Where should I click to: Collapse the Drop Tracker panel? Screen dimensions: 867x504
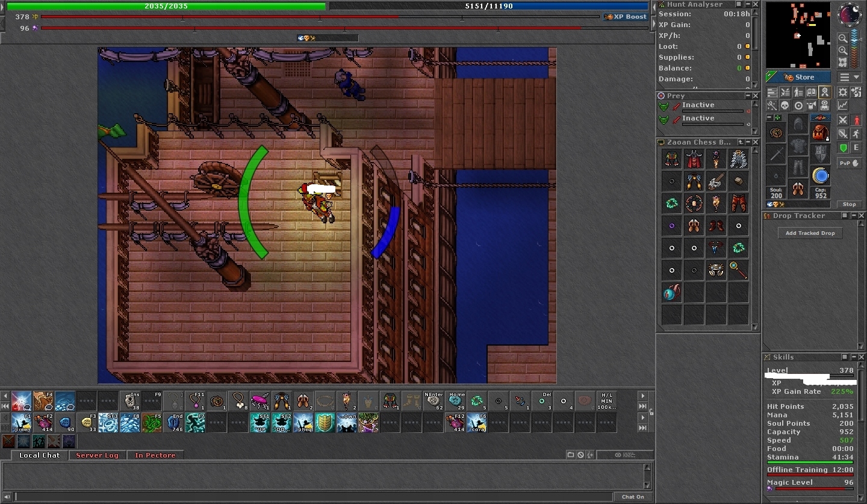pos(853,216)
